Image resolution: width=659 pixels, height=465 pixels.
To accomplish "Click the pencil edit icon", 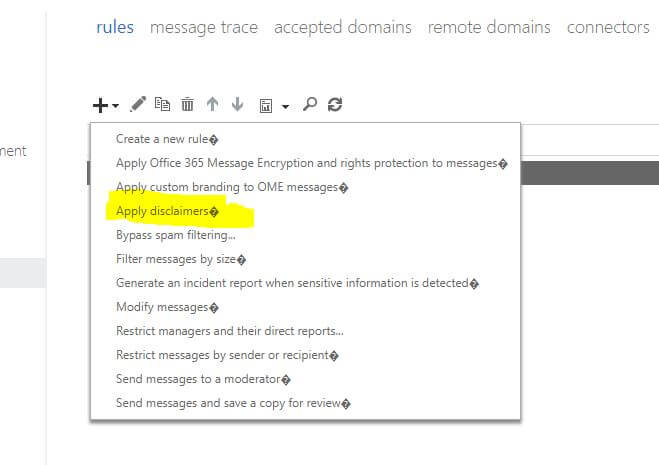I will 138,104.
